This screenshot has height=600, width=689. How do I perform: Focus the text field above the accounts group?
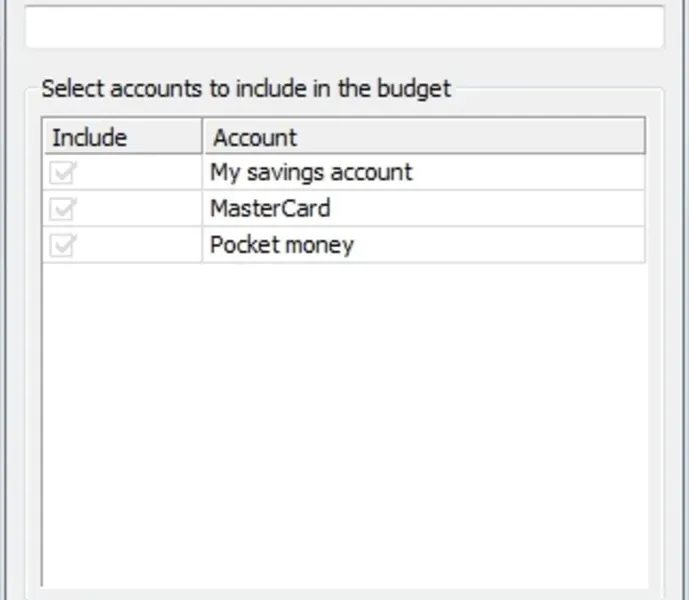point(344,27)
